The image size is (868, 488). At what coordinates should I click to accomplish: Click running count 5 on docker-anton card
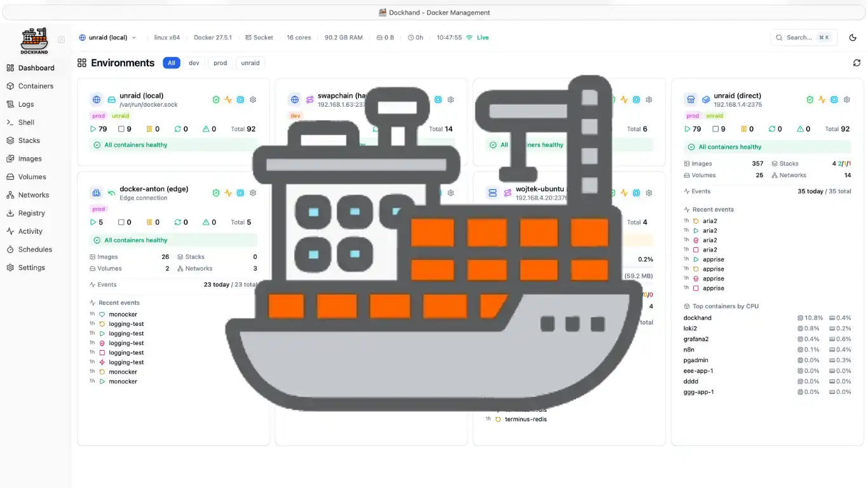[96, 222]
